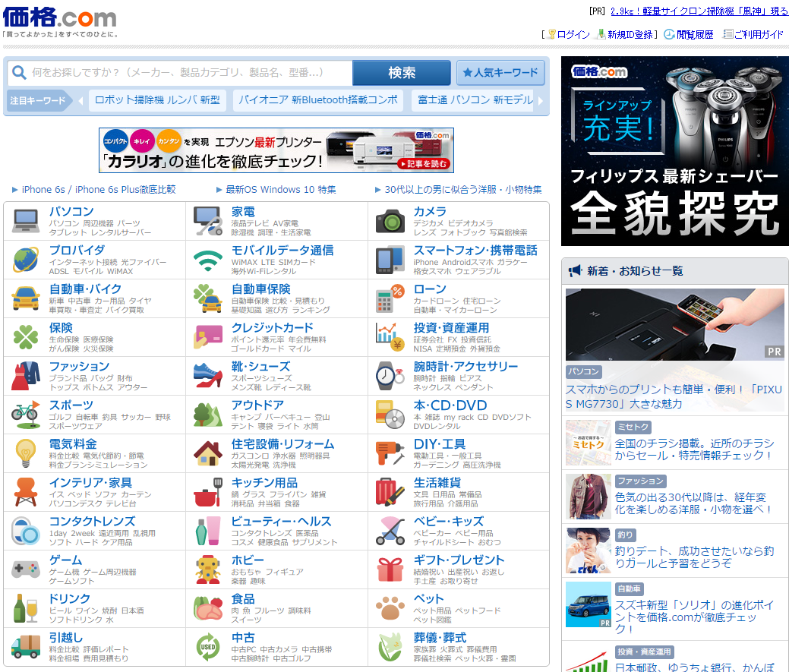The height and width of the screenshot is (672, 789).
Task: Open the キッチン用品 category link
Action: 264,483
